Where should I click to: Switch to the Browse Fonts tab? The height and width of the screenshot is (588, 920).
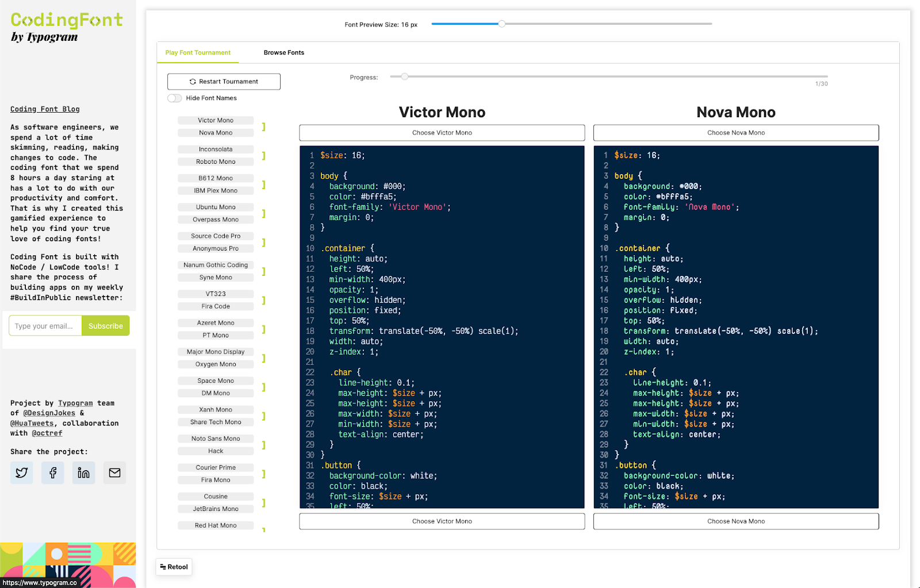point(283,53)
